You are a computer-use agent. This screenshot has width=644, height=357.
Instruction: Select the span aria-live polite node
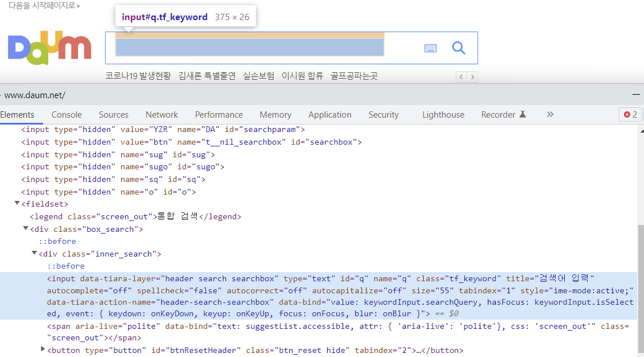point(337,332)
